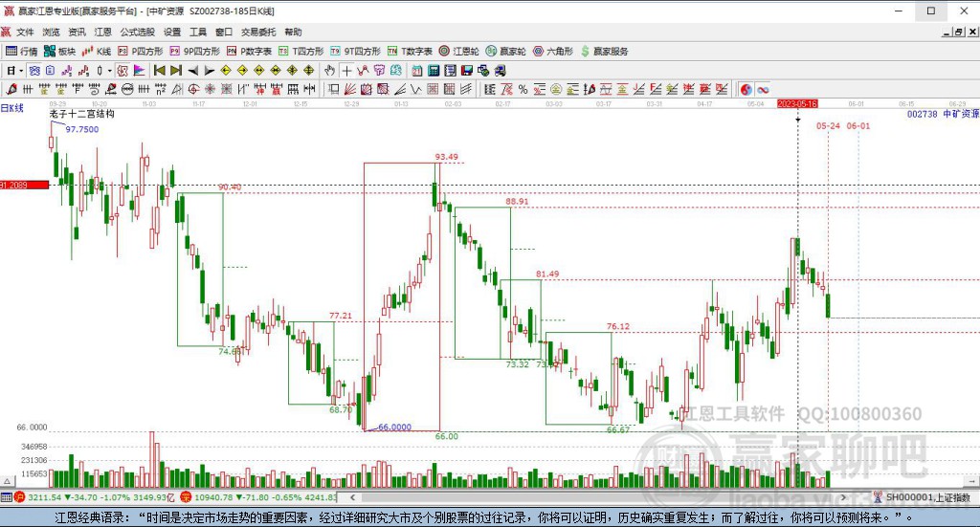Click the 93.49 peak price label

point(446,157)
